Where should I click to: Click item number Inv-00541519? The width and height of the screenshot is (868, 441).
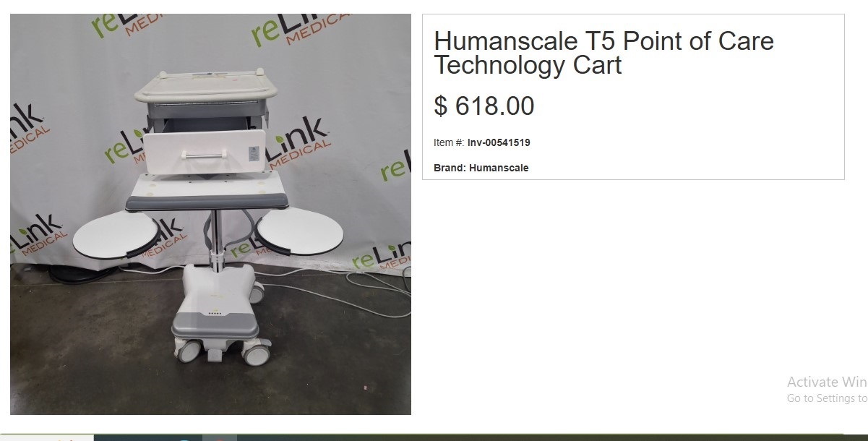pyautogui.click(x=499, y=142)
